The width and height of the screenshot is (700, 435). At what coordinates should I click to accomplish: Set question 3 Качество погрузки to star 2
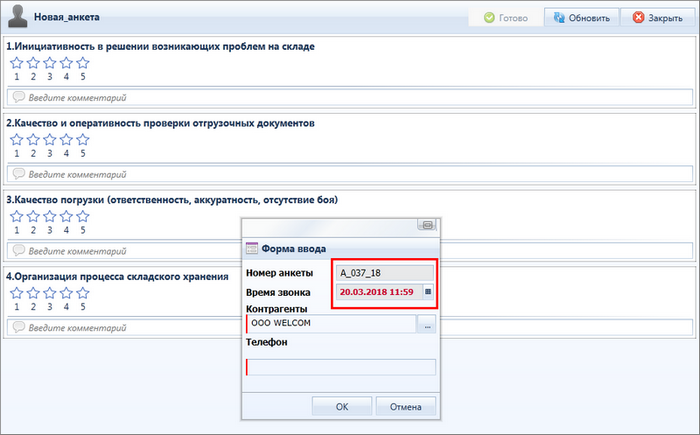pyautogui.click(x=33, y=217)
